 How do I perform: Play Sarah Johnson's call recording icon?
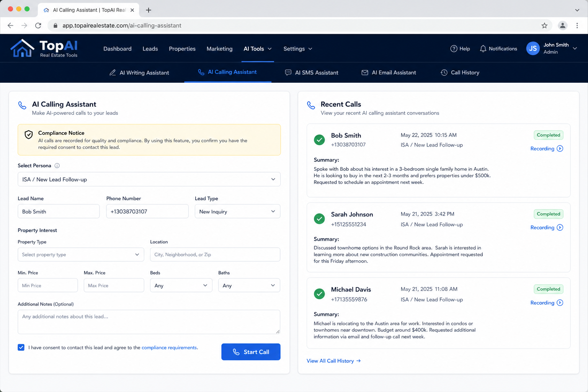[560, 227]
